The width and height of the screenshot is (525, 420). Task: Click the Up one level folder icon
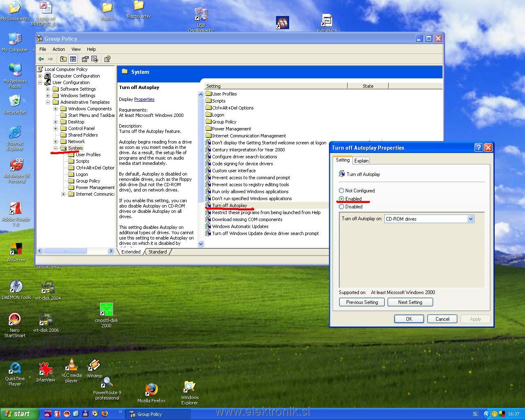coord(63,59)
